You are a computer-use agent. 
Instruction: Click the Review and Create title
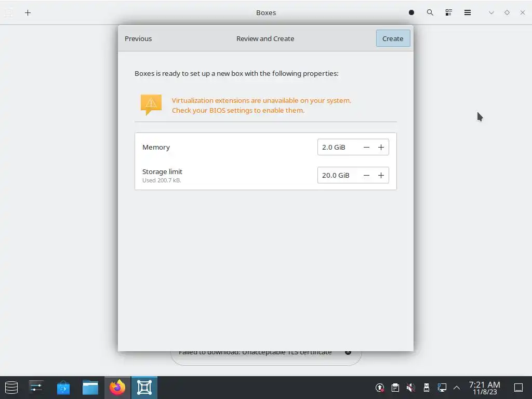pos(265,38)
